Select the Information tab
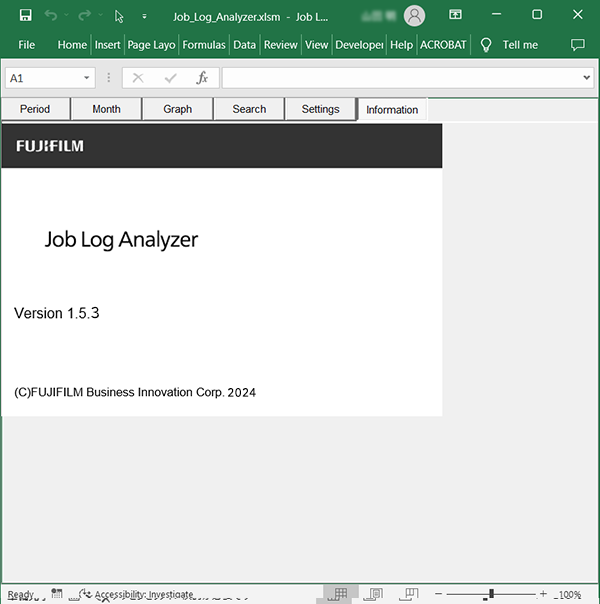 pos(392,110)
